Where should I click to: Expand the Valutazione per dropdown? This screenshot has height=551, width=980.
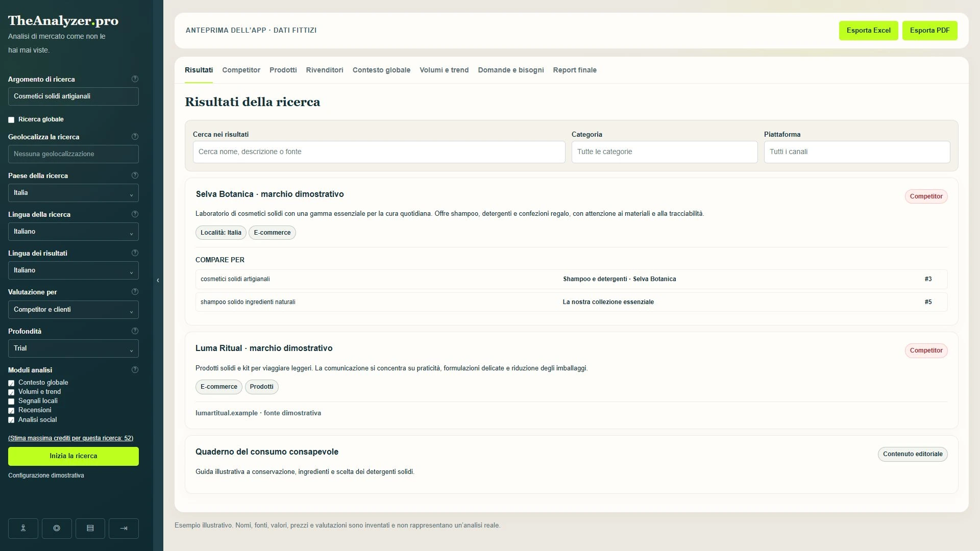[73, 310]
